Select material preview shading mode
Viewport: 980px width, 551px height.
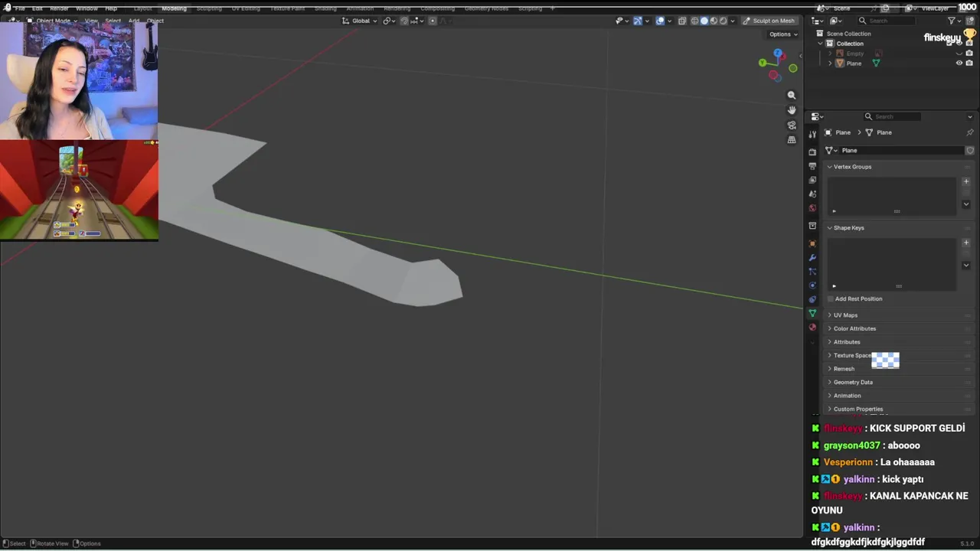pyautogui.click(x=714, y=21)
